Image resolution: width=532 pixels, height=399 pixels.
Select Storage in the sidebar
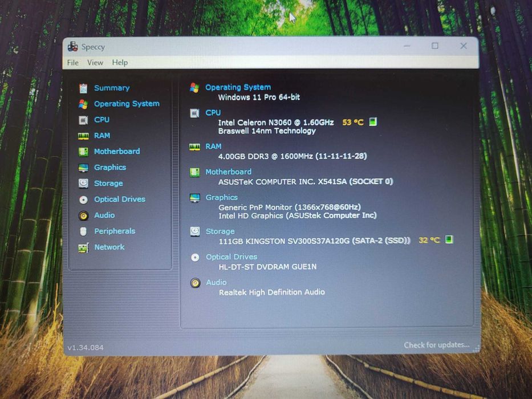[108, 184]
